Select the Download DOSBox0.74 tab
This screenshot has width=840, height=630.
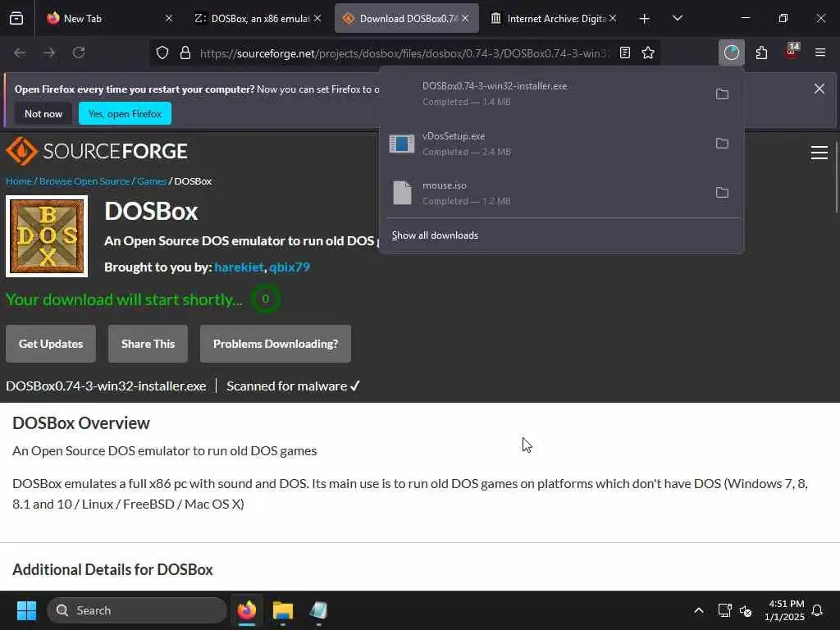tap(409, 18)
